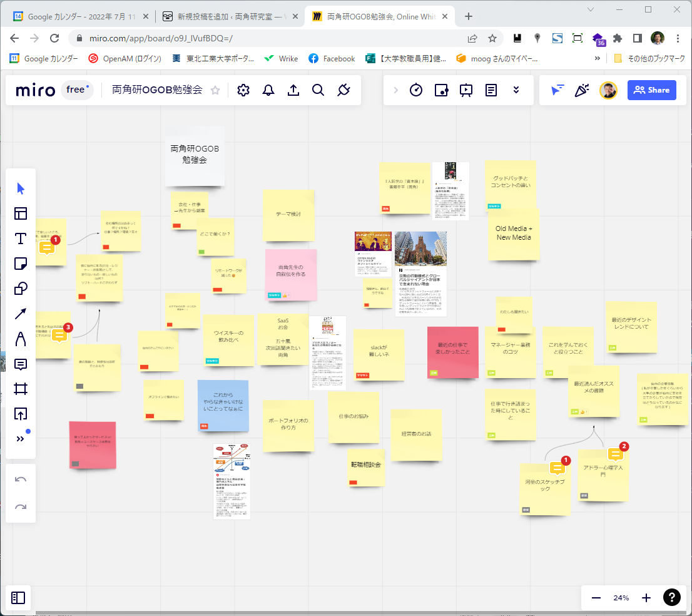The width and height of the screenshot is (692, 616).
Task: Select the Frame tool
Action: (x=21, y=389)
